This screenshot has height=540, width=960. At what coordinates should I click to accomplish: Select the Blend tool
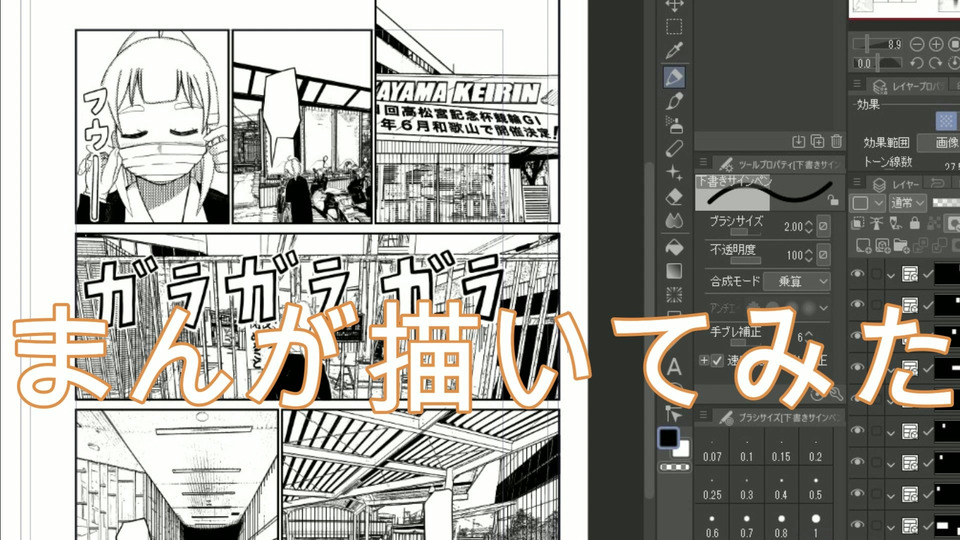[674, 221]
